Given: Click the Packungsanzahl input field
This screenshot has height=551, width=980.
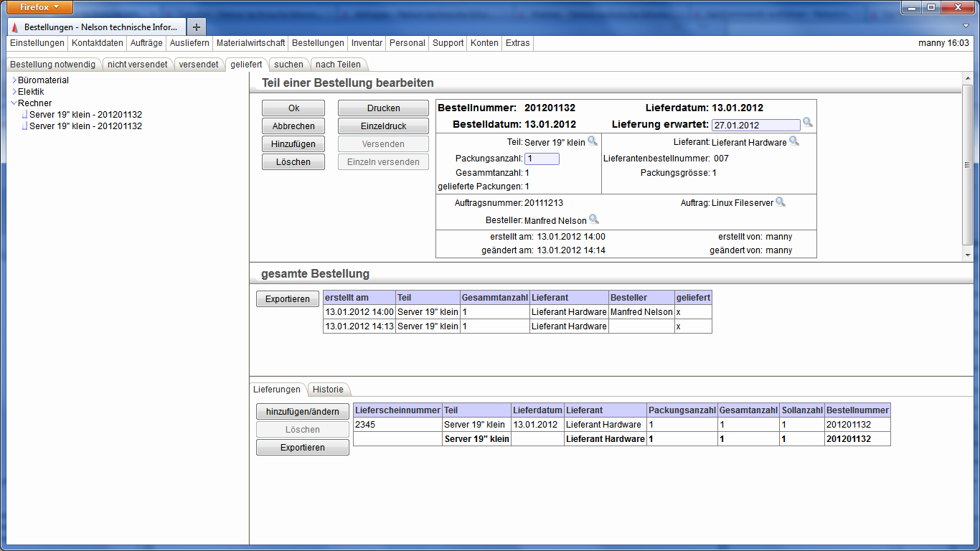Looking at the screenshot, I should click(x=542, y=159).
